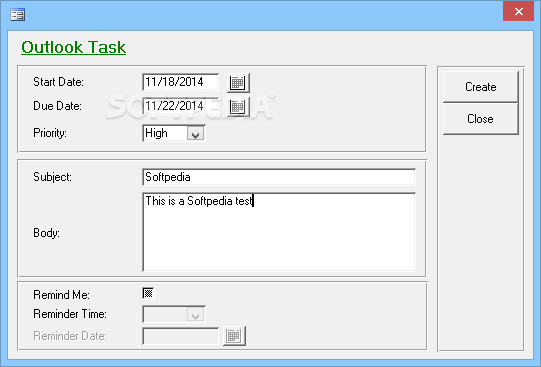Screen dimensions: 541x367
Task: Click the Create button
Action: click(x=480, y=87)
